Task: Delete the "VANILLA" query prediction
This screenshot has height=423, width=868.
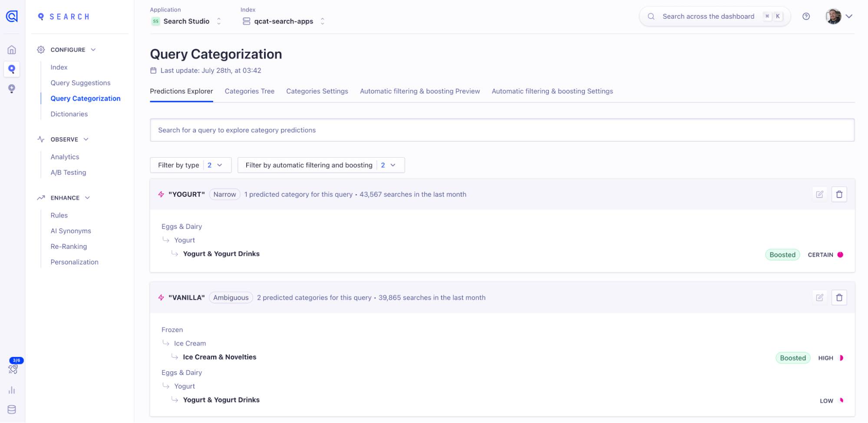Action: [x=839, y=298]
